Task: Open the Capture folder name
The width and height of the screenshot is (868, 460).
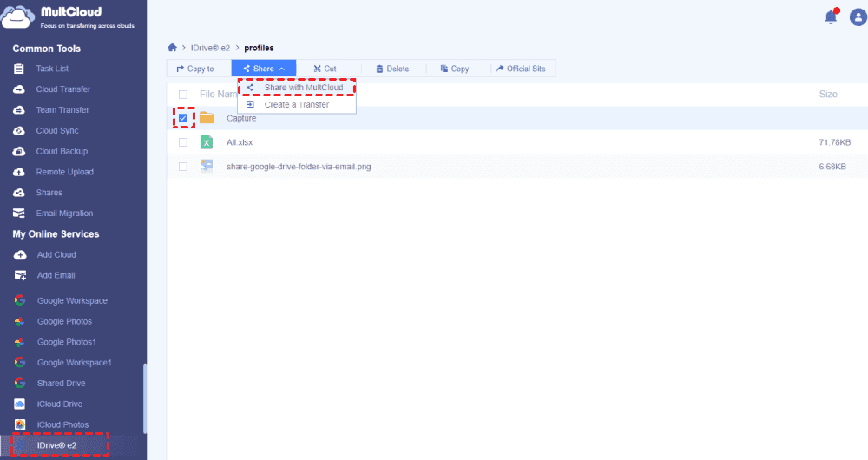Action: [241, 118]
